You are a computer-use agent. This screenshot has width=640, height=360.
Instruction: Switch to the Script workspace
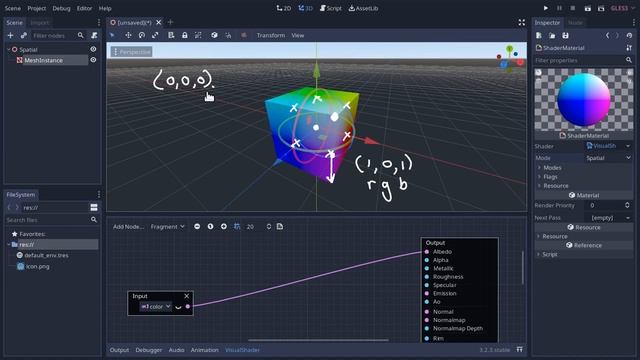(x=331, y=8)
